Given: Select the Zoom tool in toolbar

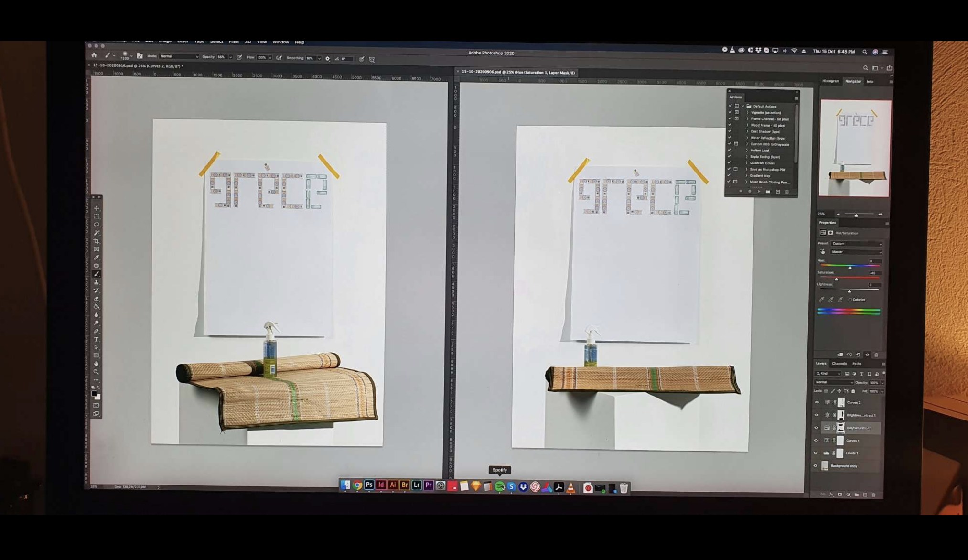Looking at the screenshot, I should pos(97,372).
